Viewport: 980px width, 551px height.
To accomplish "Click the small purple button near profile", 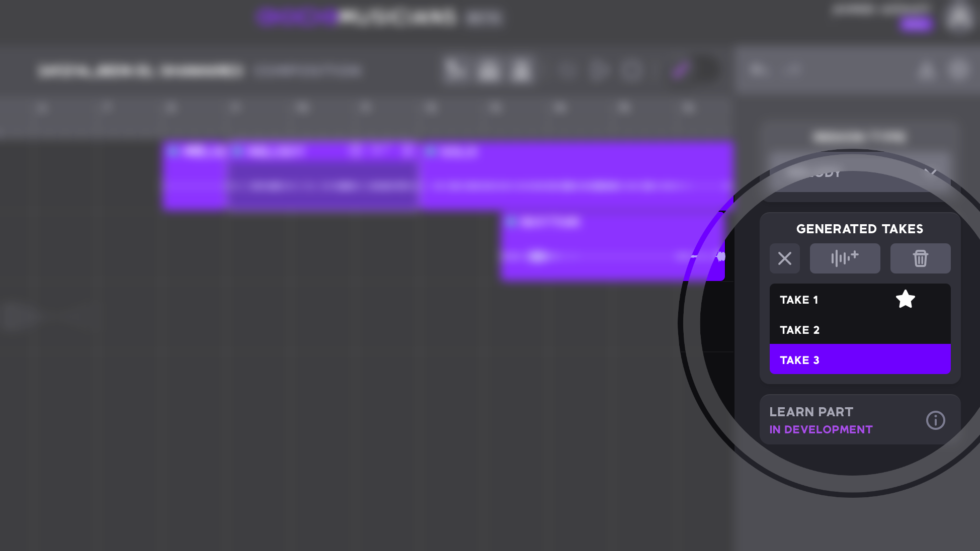I will click(x=916, y=24).
